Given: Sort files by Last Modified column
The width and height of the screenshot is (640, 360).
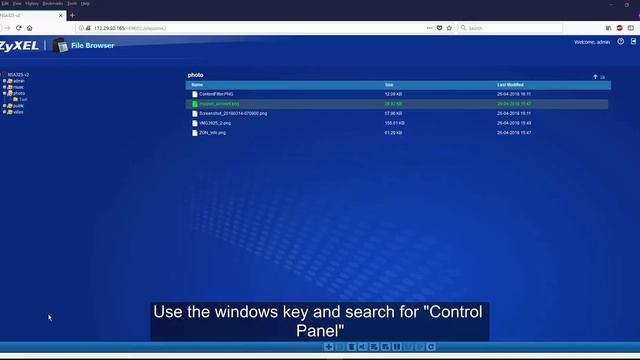Looking at the screenshot, I should coord(510,85).
